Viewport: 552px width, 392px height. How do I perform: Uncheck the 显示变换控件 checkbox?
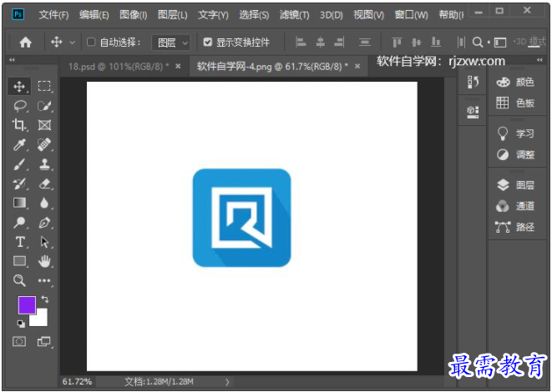click(x=208, y=43)
